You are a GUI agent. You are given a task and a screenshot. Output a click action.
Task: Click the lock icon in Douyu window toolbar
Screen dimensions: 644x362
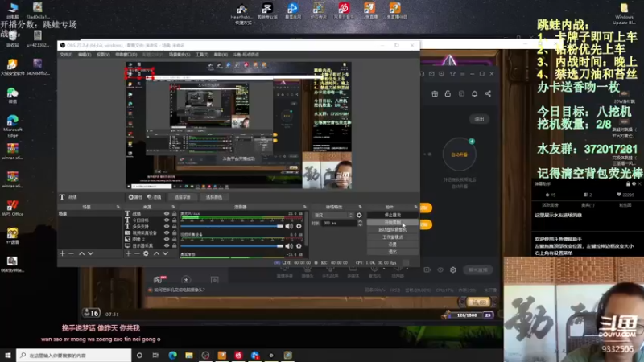448,93
